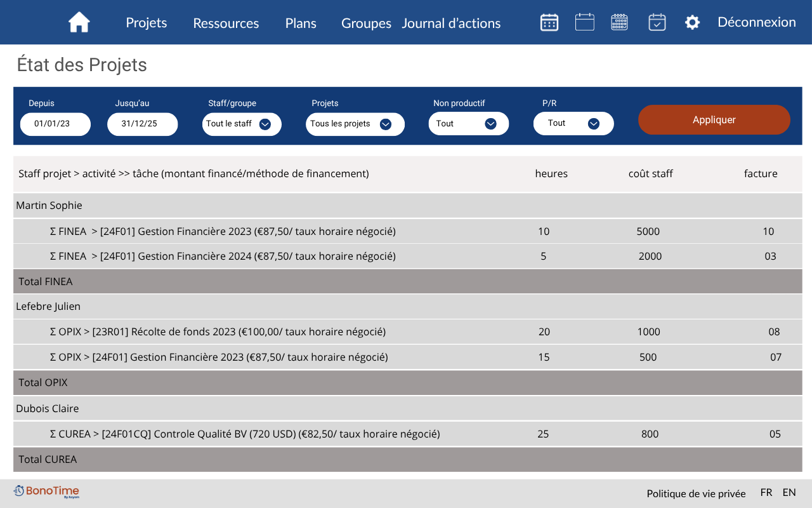Click the blank calendar icon
The width and height of the screenshot is (812, 508).
(584, 22)
